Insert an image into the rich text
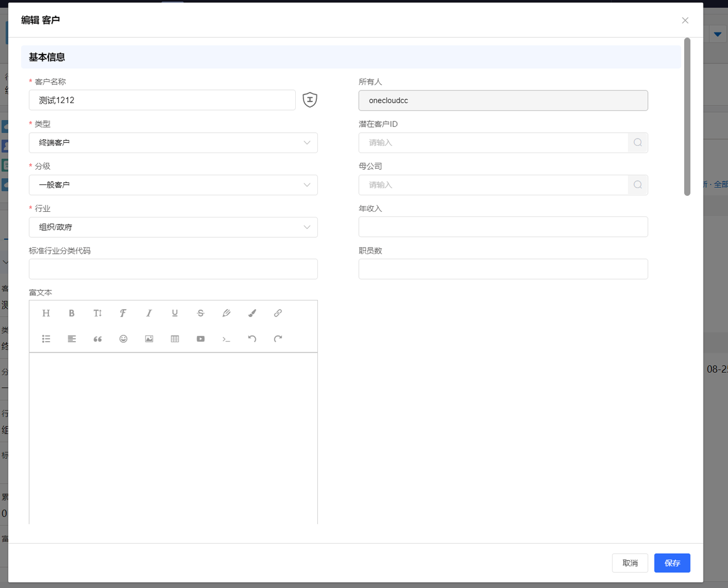This screenshot has height=588, width=728. (149, 339)
